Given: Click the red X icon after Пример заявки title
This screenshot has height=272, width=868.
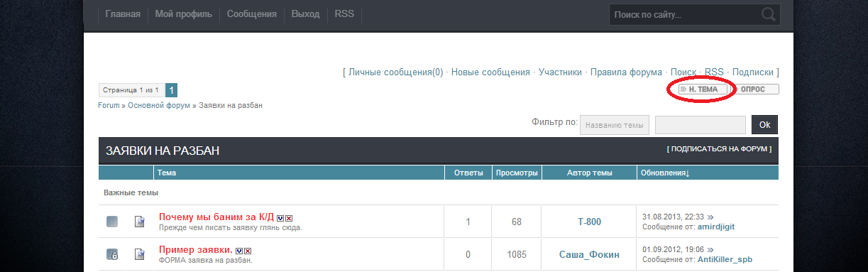Looking at the screenshot, I should click(x=248, y=251).
